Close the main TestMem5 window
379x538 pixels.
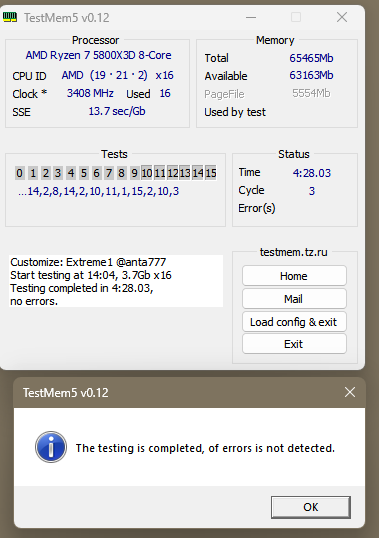coord(342,17)
